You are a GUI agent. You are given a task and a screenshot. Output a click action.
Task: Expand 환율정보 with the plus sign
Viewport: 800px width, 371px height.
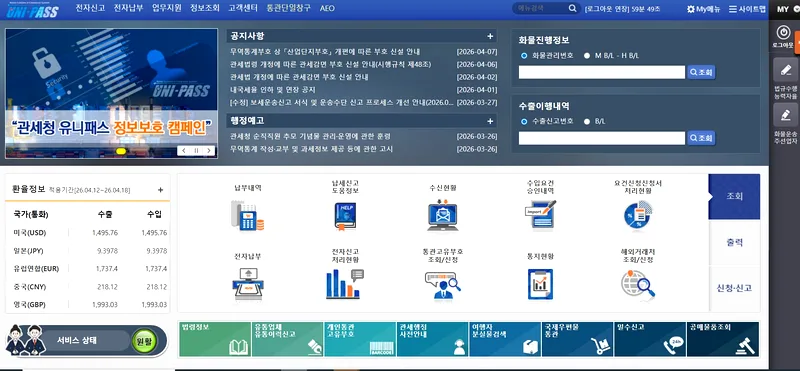(160, 190)
